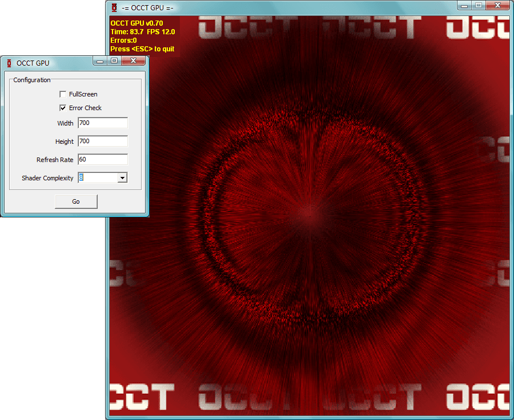Click the '-= OCCT GPU =-' title bar text

[x=147, y=8]
